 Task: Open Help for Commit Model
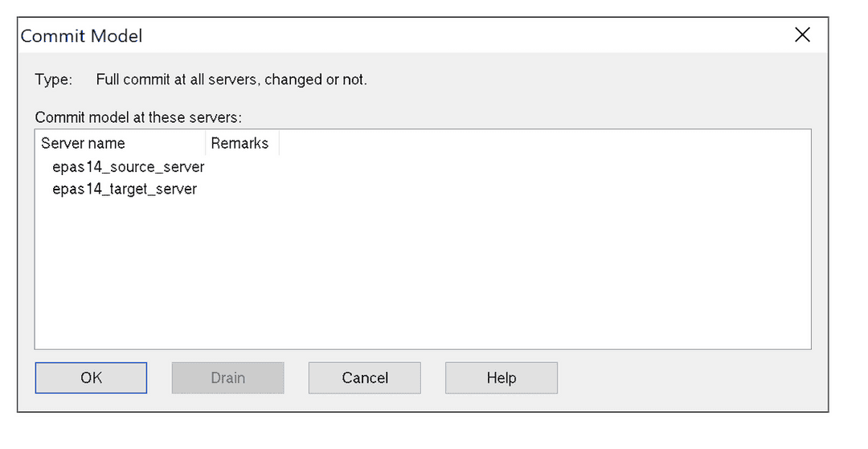501,378
